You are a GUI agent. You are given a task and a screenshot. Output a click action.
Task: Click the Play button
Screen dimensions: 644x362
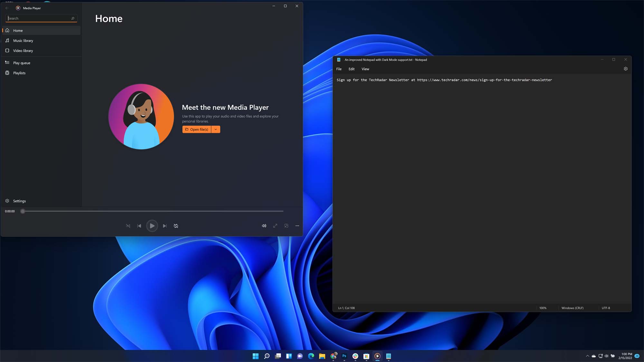coord(152,226)
